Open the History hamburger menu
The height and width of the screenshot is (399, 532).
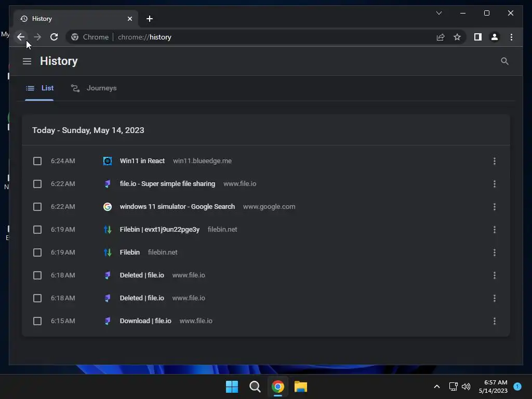[27, 61]
